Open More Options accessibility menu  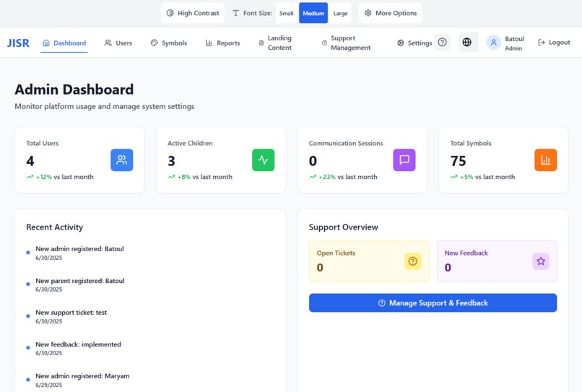(x=391, y=13)
